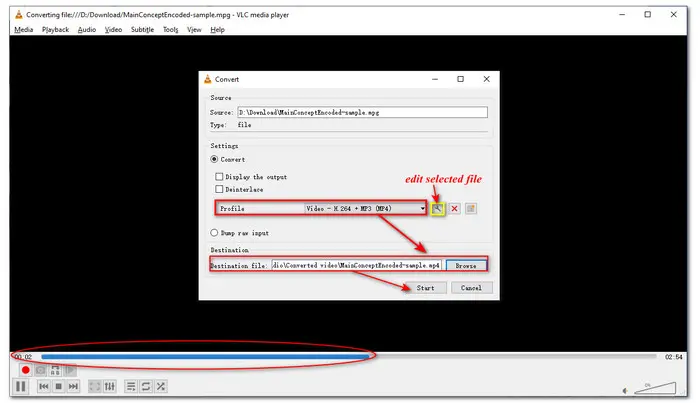
Task: Enable the Deinterlace checkbox
Action: pos(219,189)
